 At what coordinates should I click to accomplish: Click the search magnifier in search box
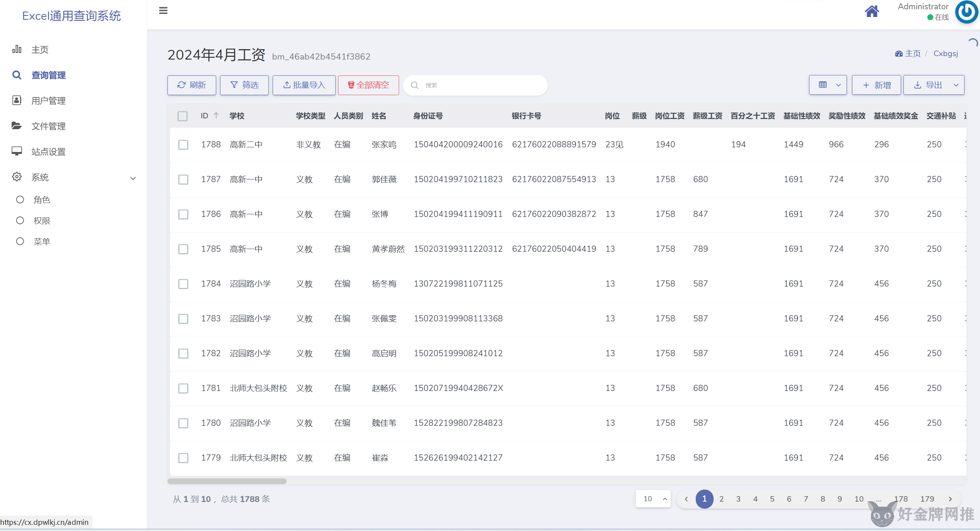415,85
